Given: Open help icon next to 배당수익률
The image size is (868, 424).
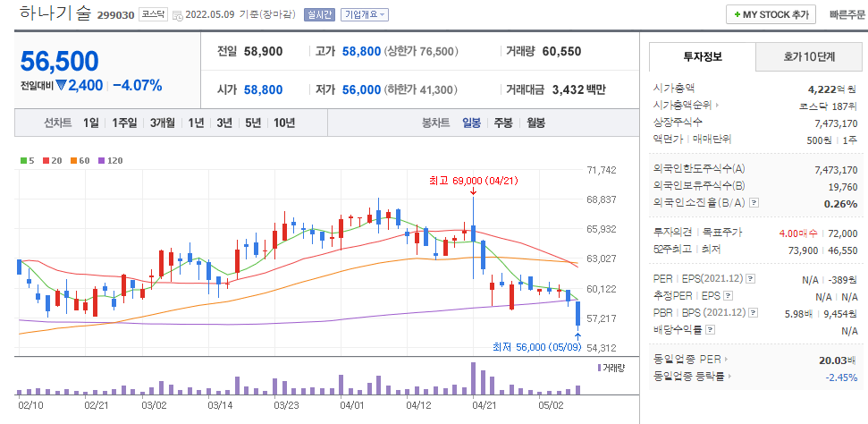Looking at the screenshot, I should tap(711, 330).
